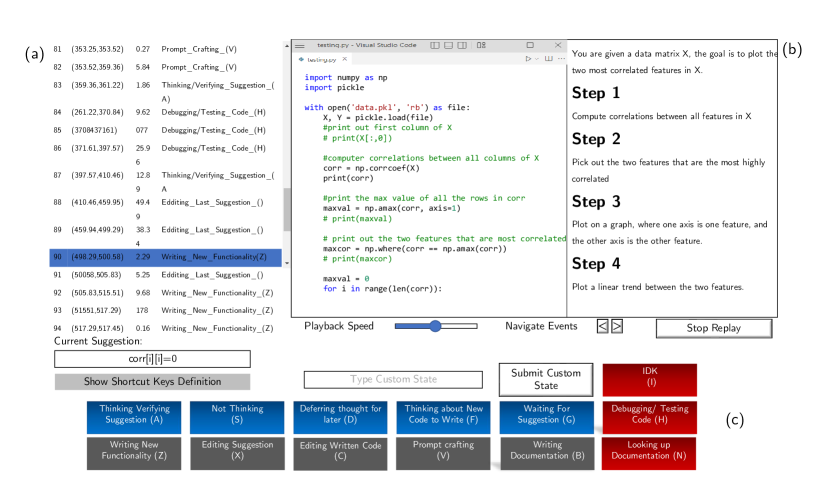Click the 'for i in range(len(corr)):' line

pos(382,288)
